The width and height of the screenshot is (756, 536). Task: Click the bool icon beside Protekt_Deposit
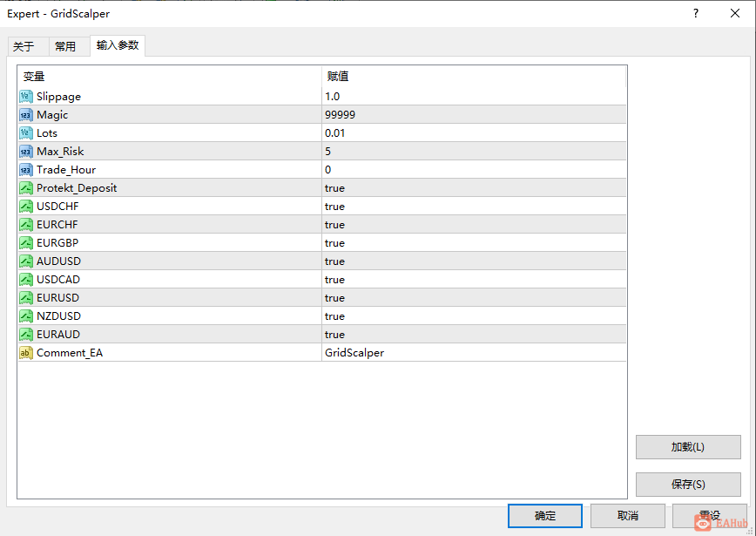pyautogui.click(x=26, y=188)
